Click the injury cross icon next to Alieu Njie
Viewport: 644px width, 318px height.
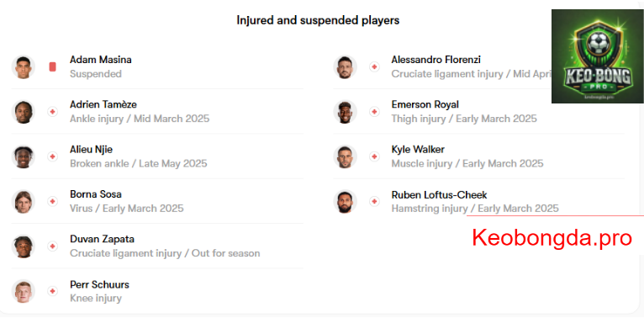pyautogui.click(x=53, y=156)
